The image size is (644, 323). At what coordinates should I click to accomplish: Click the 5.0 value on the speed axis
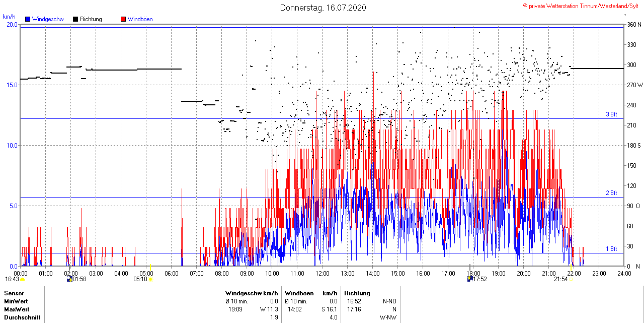tap(14, 206)
